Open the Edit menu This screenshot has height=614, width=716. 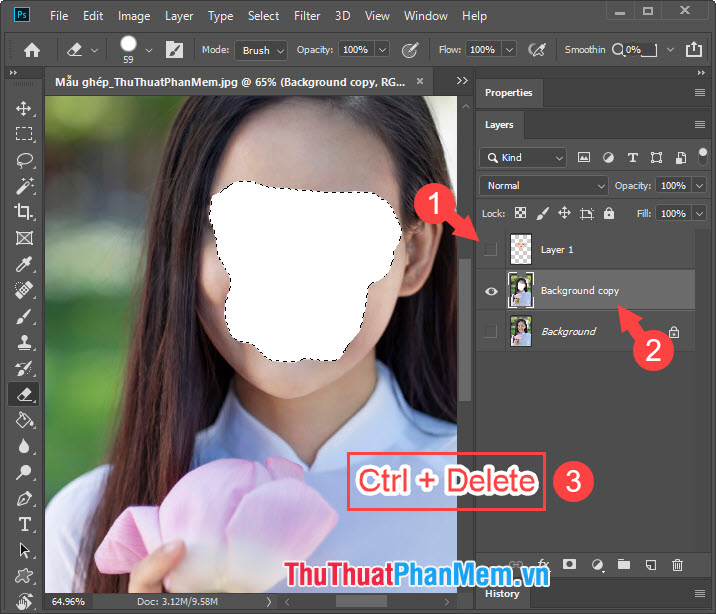[x=93, y=16]
